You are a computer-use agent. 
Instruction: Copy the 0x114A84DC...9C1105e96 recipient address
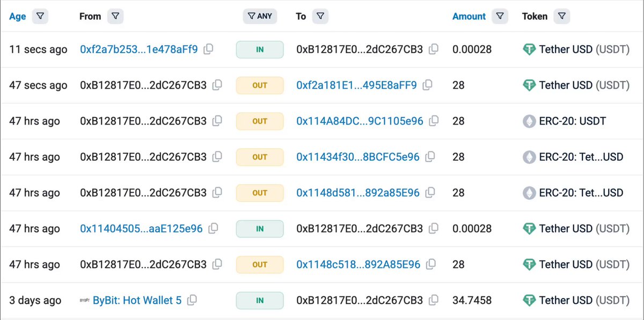pyautogui.click(x=434, y=121)
